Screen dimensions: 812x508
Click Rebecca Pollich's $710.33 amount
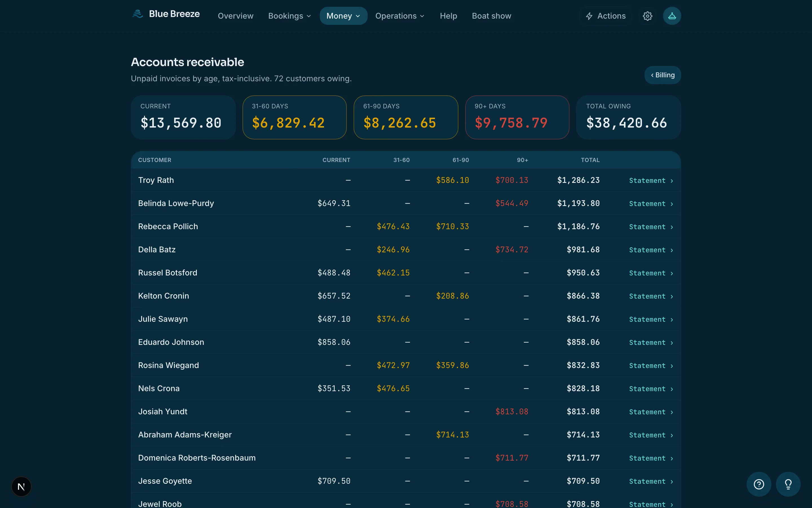tap(452, 226)
